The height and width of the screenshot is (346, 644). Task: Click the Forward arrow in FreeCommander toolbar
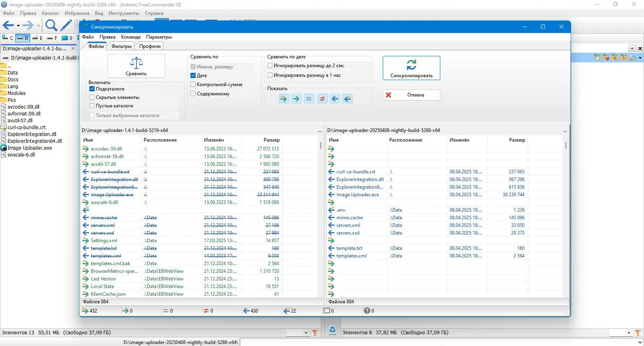point(28,26)
